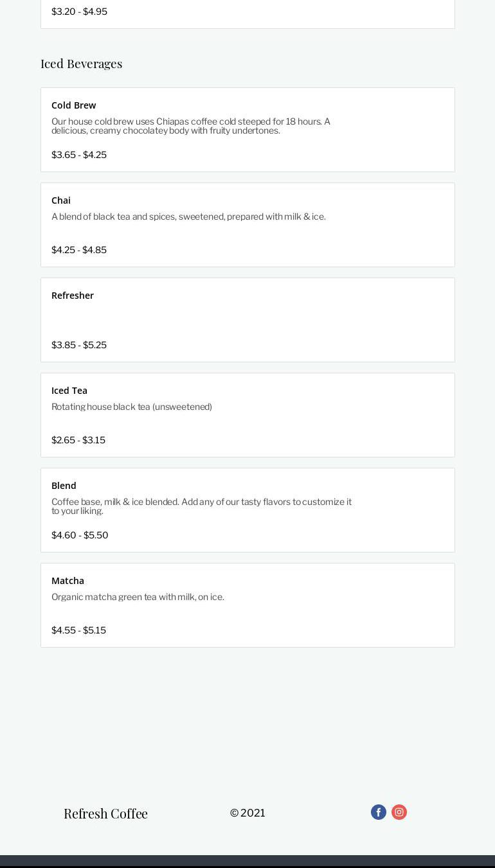Open the Blend menu item

pyautogui.click(x=64, y=486)
